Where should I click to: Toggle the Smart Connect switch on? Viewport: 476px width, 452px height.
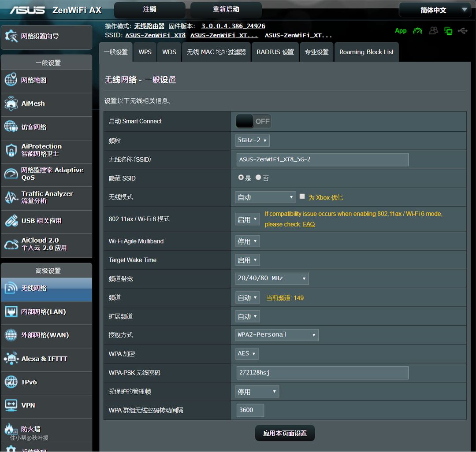tap(253, 121)
